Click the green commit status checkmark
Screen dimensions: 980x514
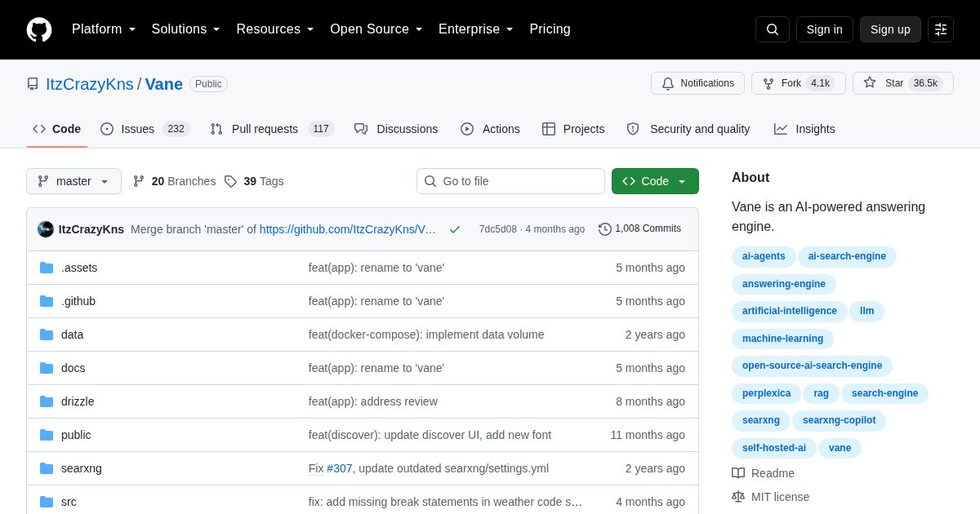point(455,229)
